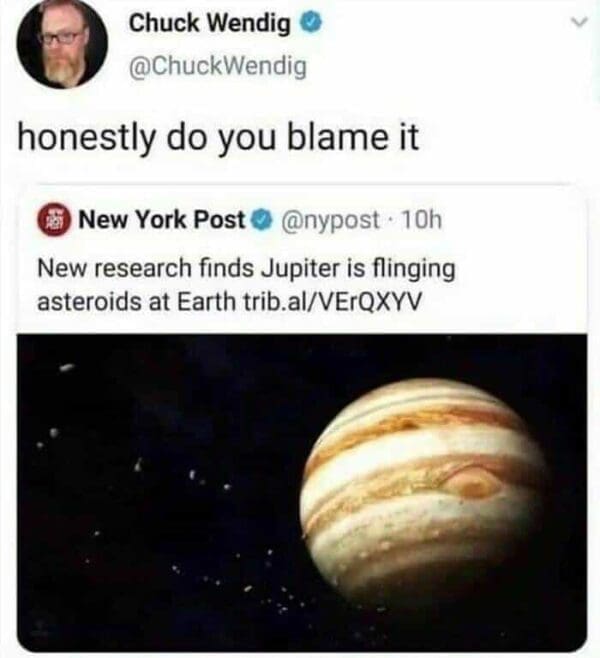Open the @ChuckWendig handle link

coord(218,66)
